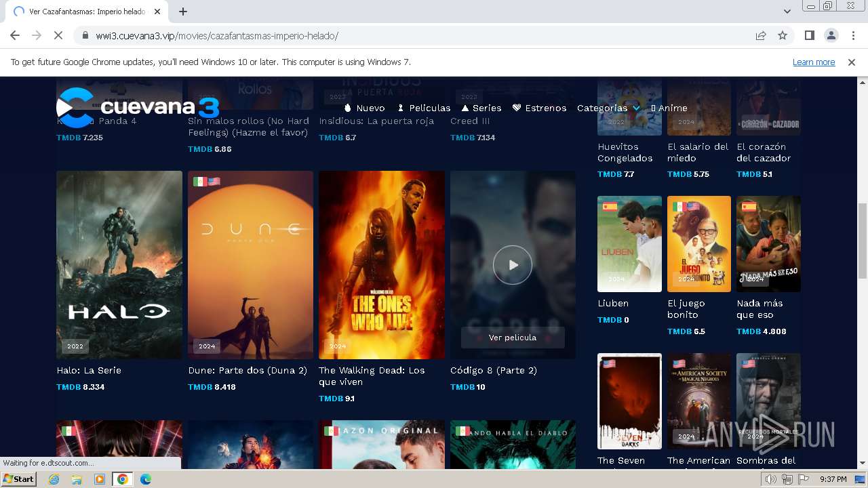
Task: Open Windows Media Player from taskbar
Action: (x=100, y=479)
